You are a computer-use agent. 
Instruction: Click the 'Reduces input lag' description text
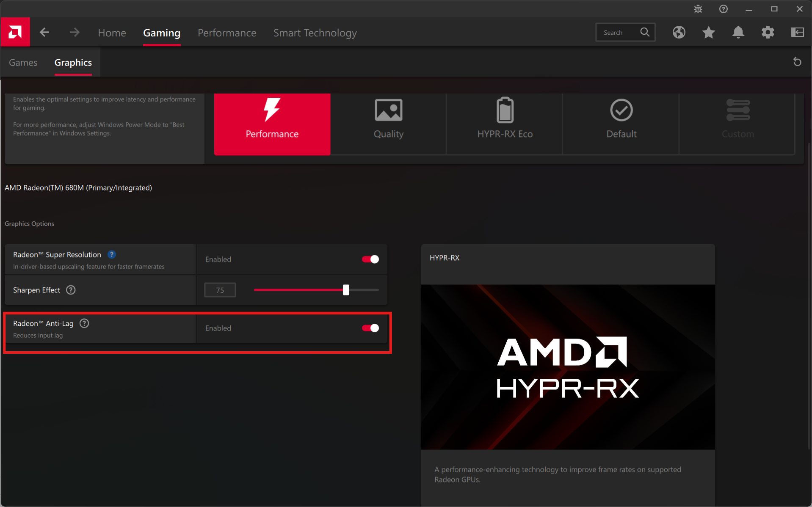(38, 335)
